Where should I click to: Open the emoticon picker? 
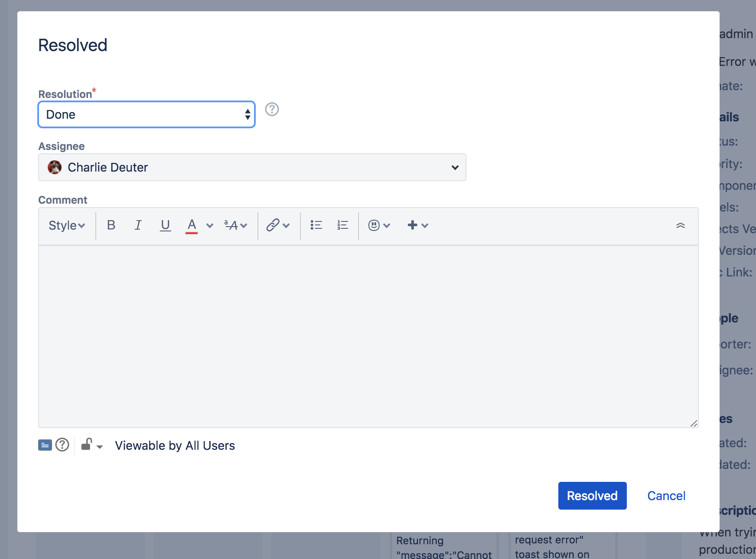coord(379,225)
